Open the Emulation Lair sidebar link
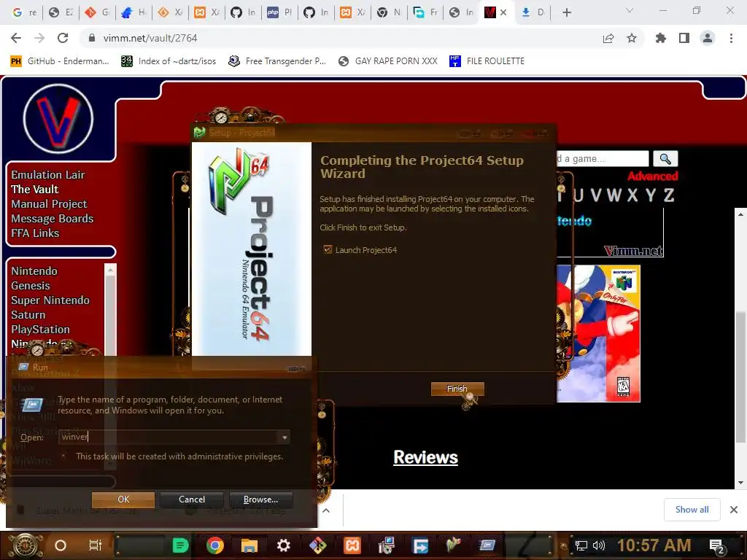The width and height of the screenshot is (747, 560). coord(48,175)
